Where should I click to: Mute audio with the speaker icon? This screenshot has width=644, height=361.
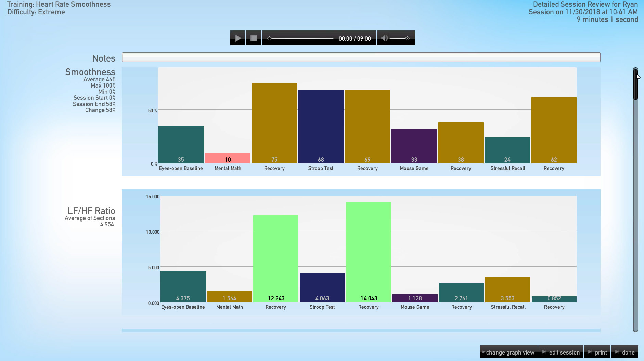coord(384,38)
